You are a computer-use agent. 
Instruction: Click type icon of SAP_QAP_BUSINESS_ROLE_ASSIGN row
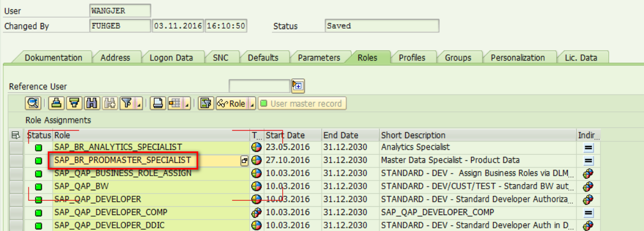[256, 173]
